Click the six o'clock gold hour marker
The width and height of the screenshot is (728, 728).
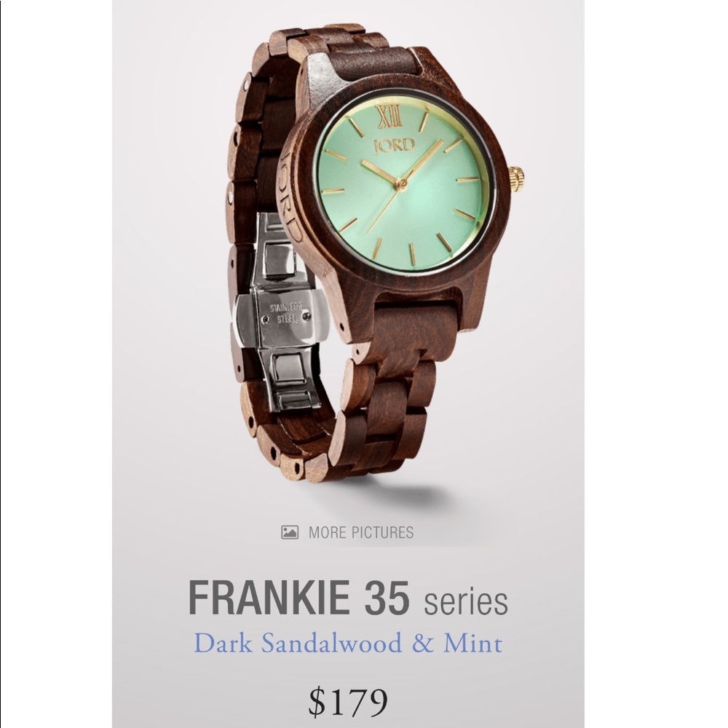coord(412,253)
